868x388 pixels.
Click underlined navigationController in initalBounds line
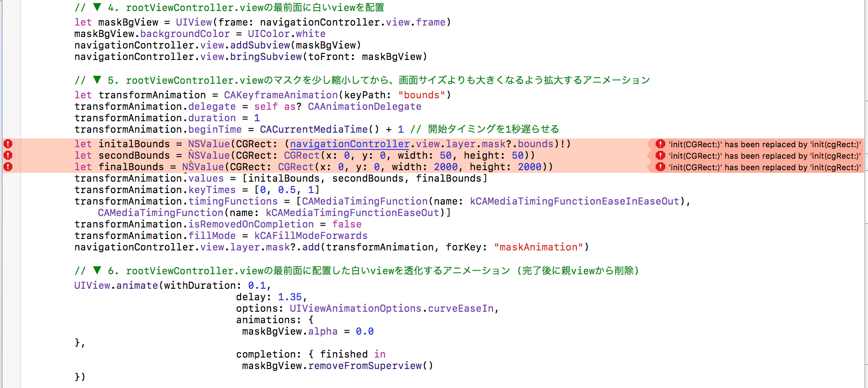click(x=350, y=144)
